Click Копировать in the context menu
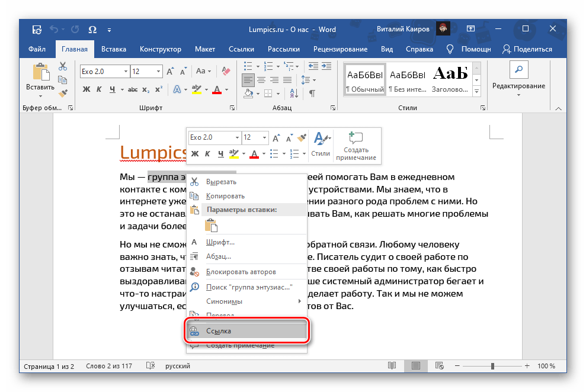This screenshot has width=586, height=392. coord(225,195)
